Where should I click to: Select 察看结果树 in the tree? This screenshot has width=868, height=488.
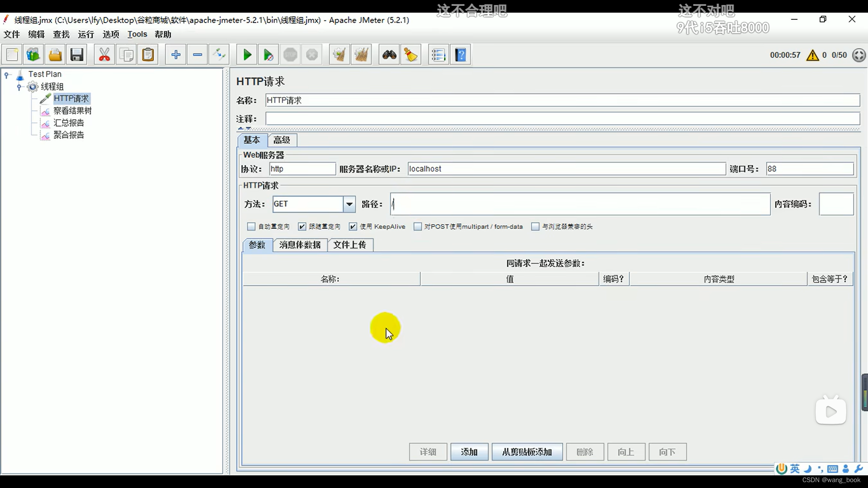click(72, 111)
